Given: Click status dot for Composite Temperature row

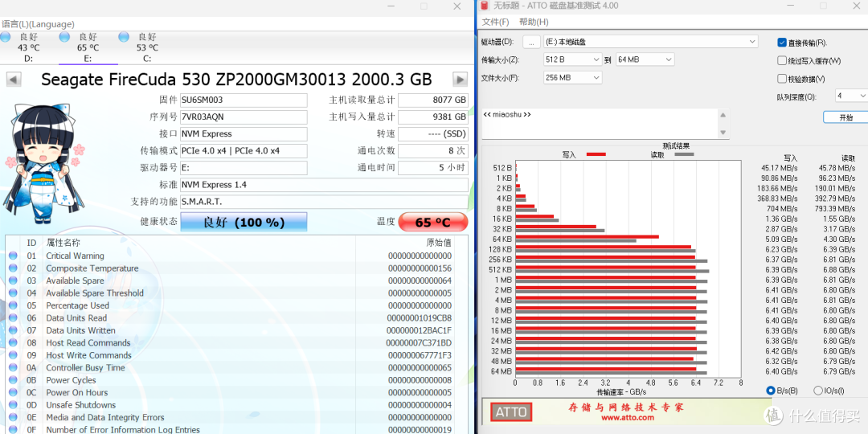Looking at the screenshot, I should pyautogui.click(x=14, y=268).
